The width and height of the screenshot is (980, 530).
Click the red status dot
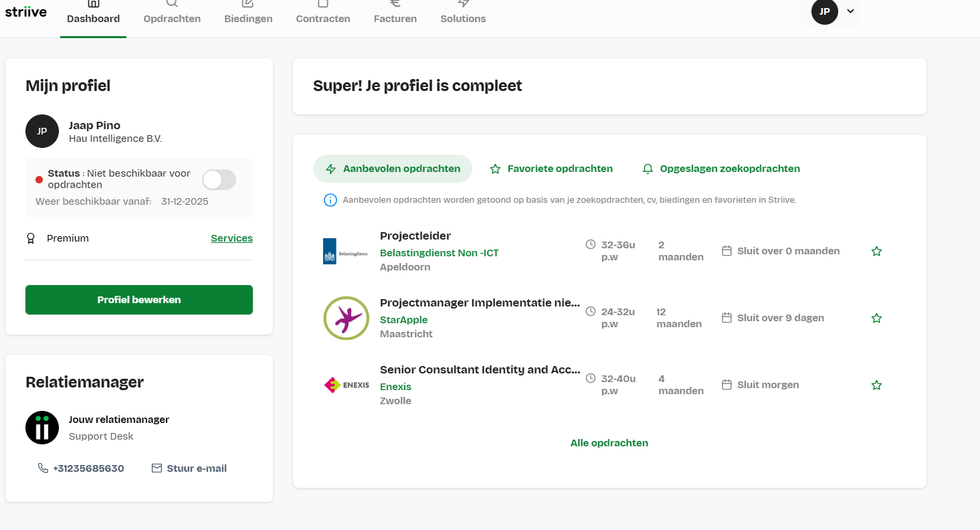coord(39,179)
